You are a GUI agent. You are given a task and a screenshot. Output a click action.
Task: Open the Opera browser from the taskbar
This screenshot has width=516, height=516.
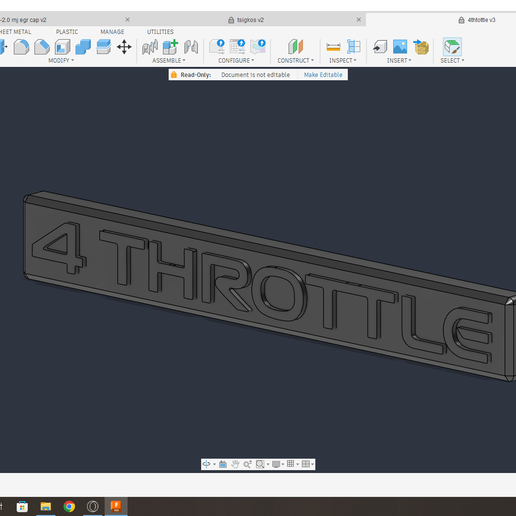pyautogui.click(x=93, y=507)
